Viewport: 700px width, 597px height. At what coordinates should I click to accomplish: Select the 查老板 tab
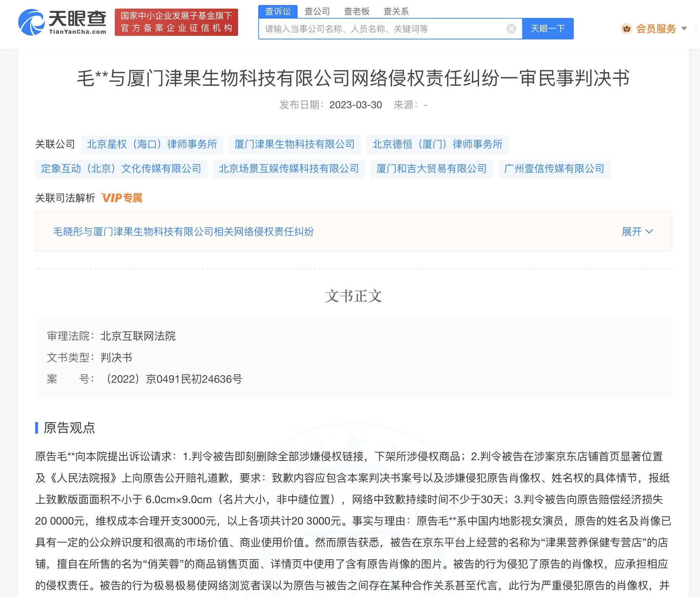coord(357,11)
